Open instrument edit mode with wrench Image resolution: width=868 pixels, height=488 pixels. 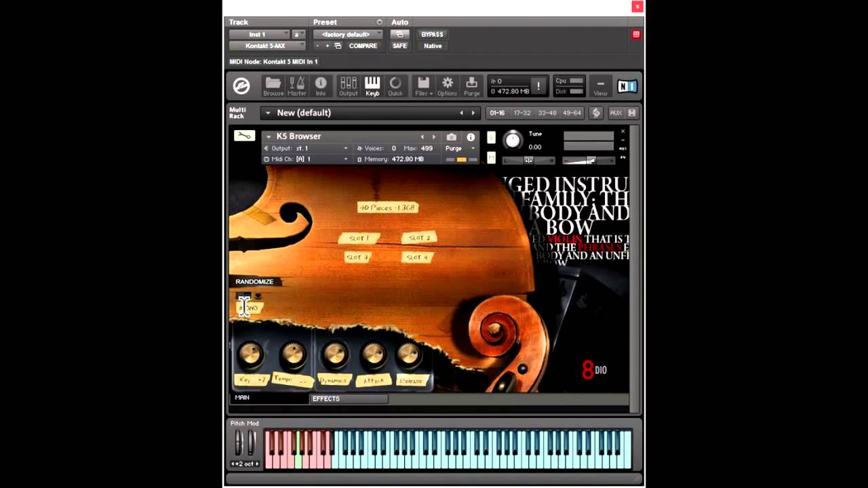244,136
